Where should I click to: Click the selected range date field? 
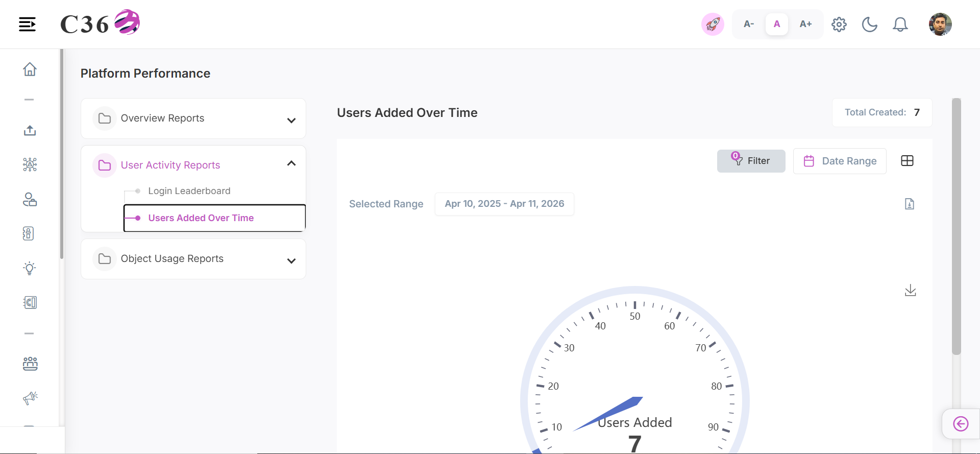click(504, 204)
